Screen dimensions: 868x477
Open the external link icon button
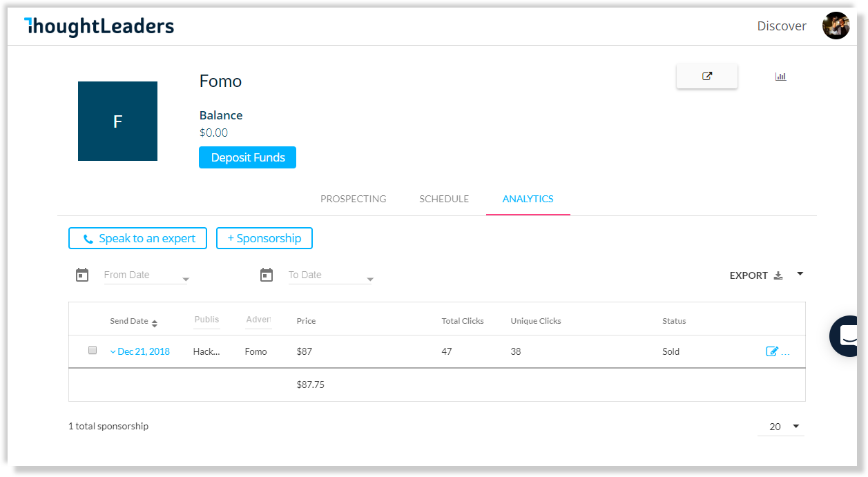point(707,77)
